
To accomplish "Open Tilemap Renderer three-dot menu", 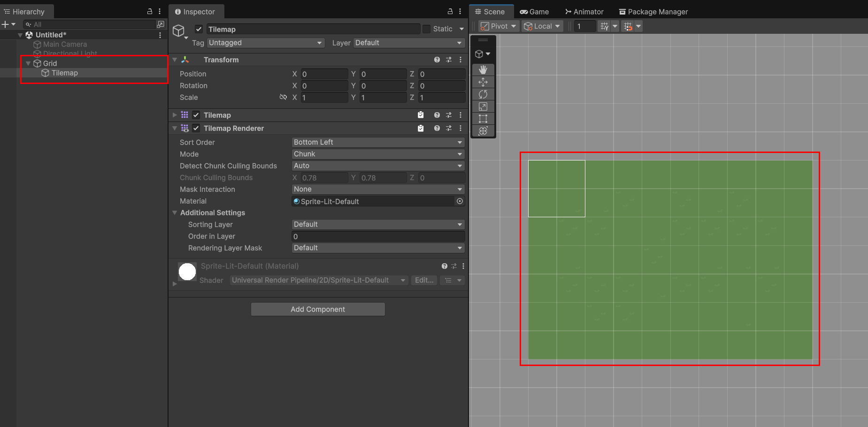I will (461, 128).
